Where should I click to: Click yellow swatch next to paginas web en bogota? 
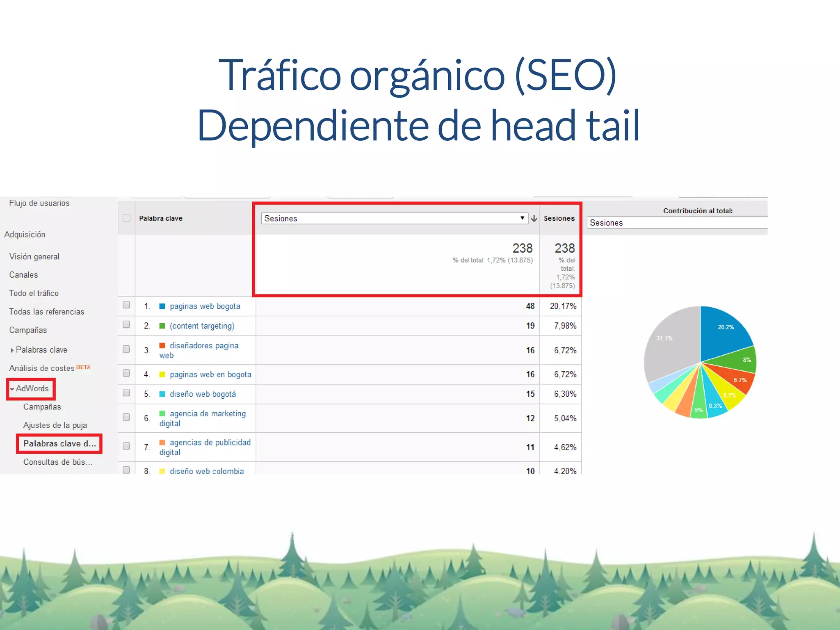click(x=162, y=374)
